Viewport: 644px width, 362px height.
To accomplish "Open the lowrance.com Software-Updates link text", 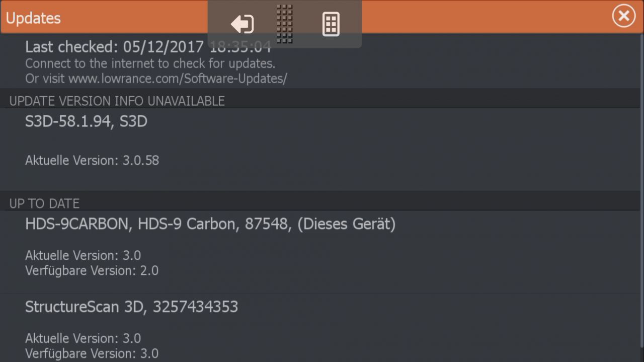I will click(x=177, y=79).
